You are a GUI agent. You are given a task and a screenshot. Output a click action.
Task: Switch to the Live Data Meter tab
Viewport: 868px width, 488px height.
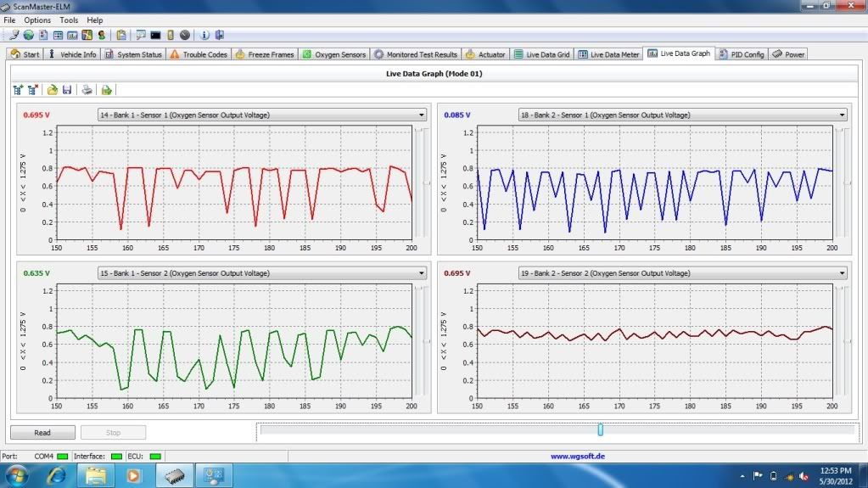pyautogui.click(x=608, y=54)
